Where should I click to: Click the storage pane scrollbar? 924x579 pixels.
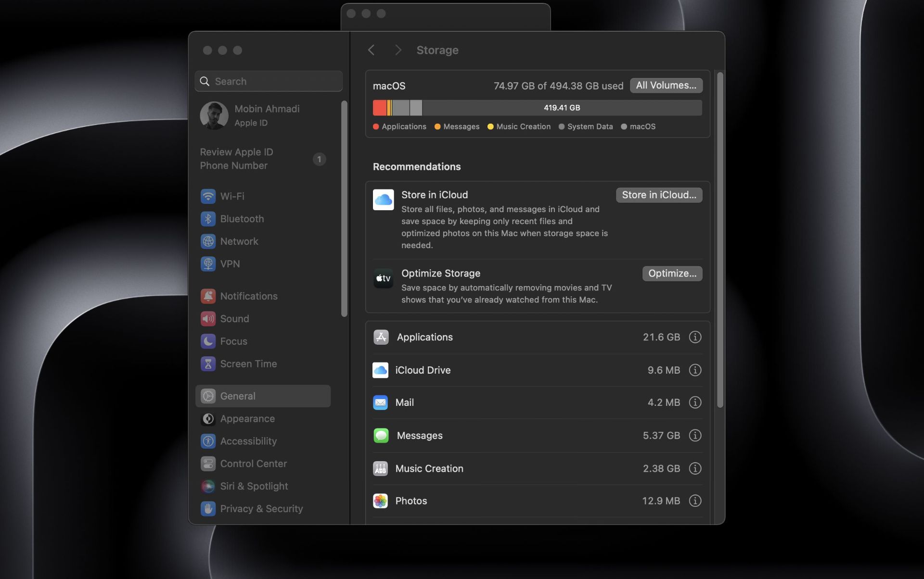pos(719,240)
